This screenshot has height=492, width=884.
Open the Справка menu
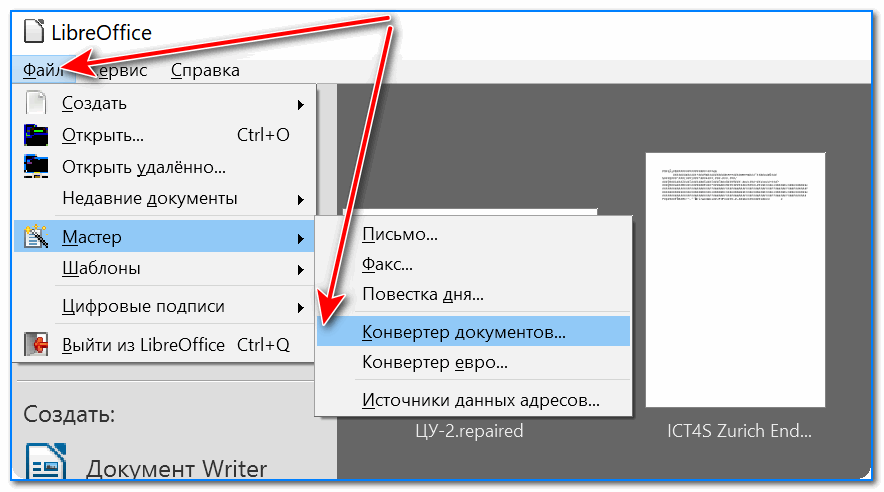point(205,70)
